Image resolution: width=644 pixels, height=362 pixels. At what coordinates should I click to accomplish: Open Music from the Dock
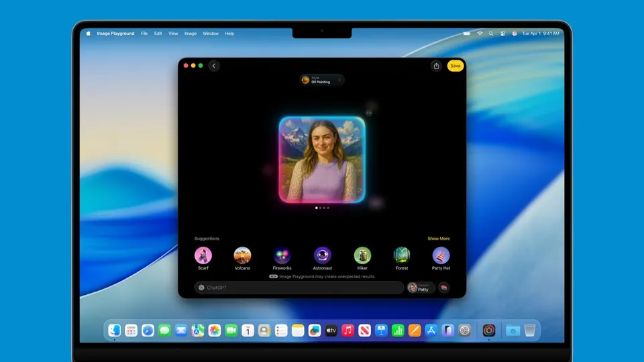click(348, 330)
